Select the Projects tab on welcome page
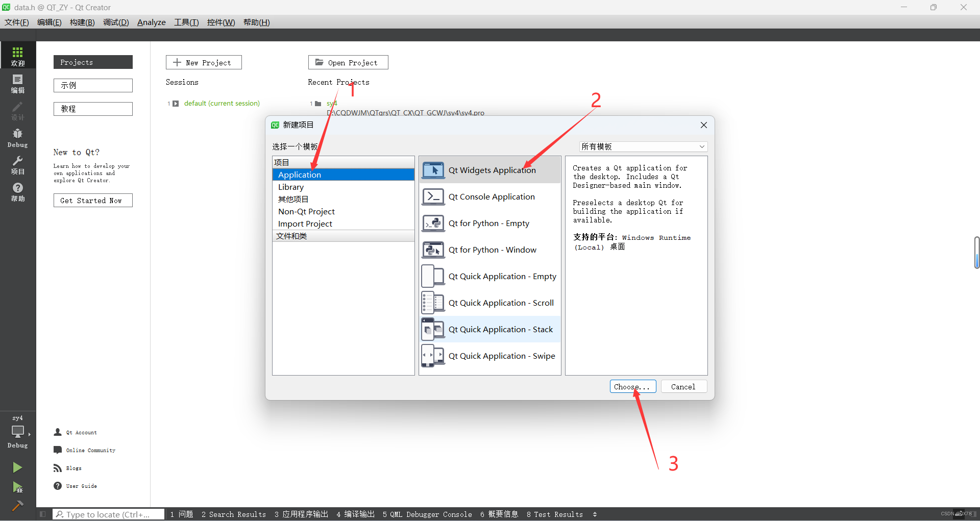The width and height of the screenshot is (980, 521). pyautogui.click(x=93, y=62)
